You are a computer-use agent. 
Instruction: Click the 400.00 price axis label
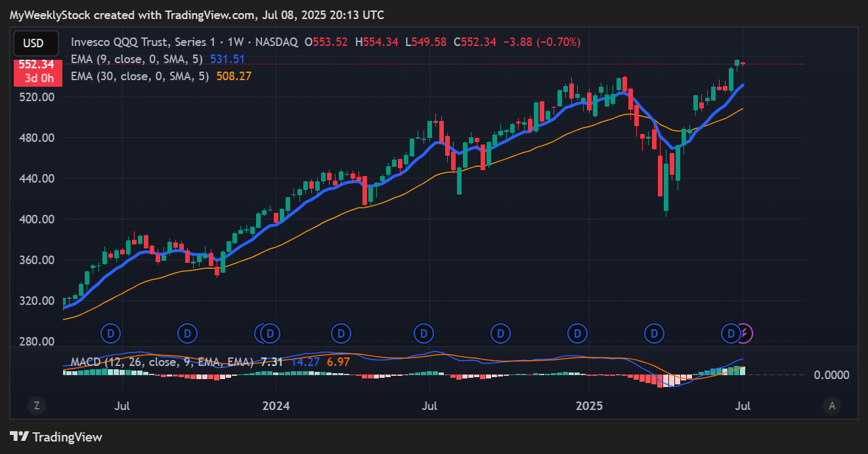[x=38, y=219]
